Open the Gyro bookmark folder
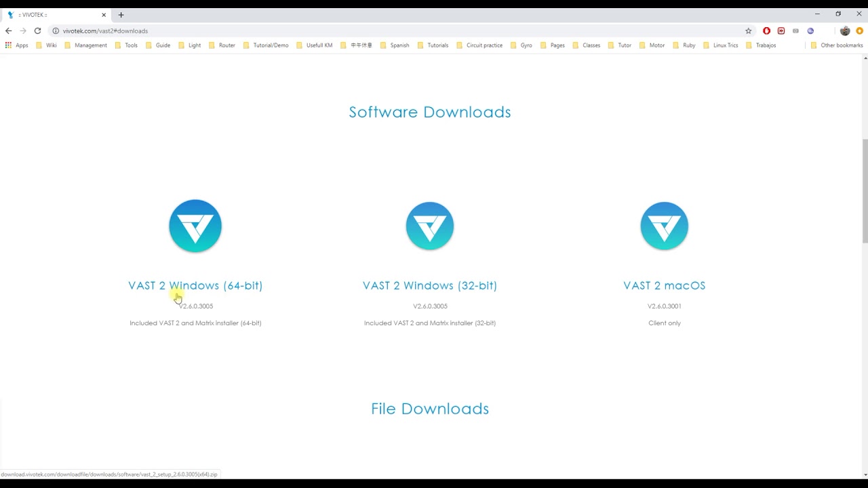Viewport: 868px width, 488px height. [521, 45]
